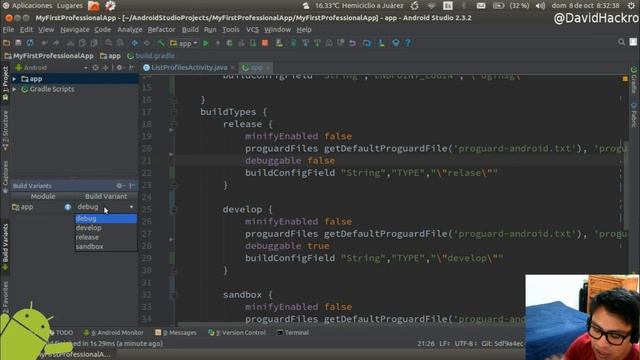Click the Help question mark icon

407,43
